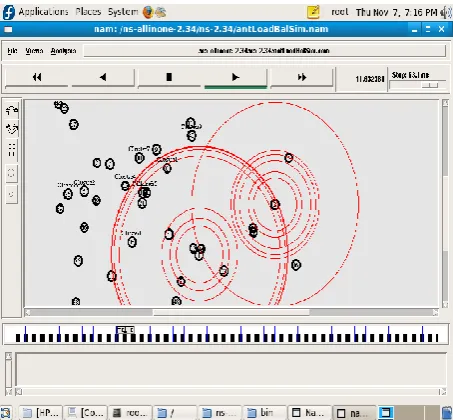Click the volume speaker icon
453x420 pixels.
pyautogui.click(x=446, y=13)
